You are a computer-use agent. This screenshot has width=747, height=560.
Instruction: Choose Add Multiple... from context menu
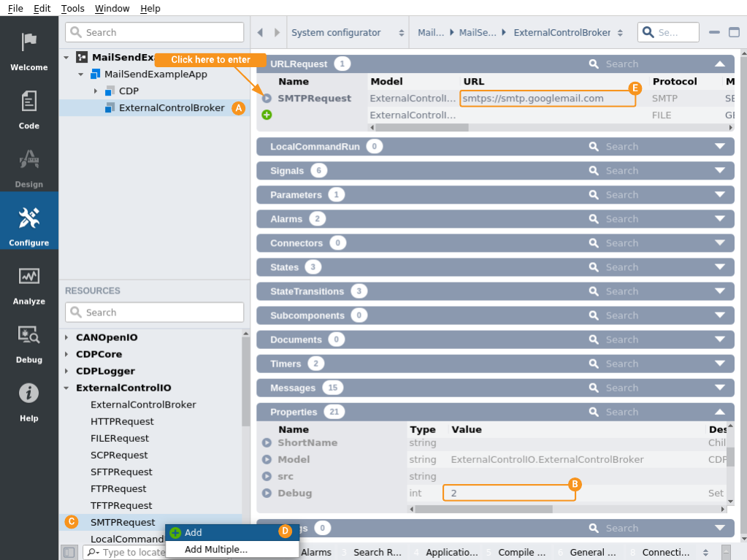215,549
